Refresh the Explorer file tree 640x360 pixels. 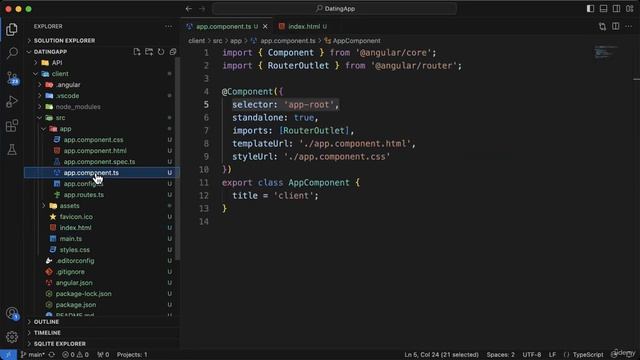coord(161,52)
